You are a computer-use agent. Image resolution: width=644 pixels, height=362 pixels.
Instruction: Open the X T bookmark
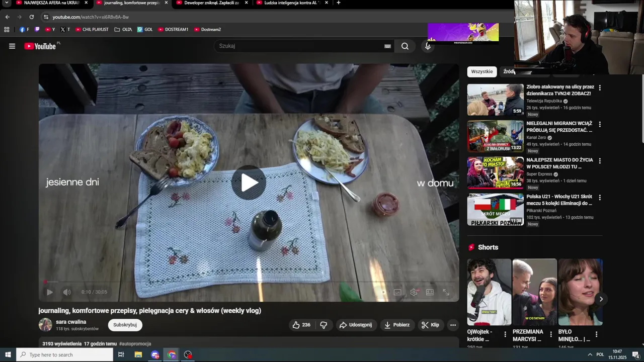tap(65, 30)
